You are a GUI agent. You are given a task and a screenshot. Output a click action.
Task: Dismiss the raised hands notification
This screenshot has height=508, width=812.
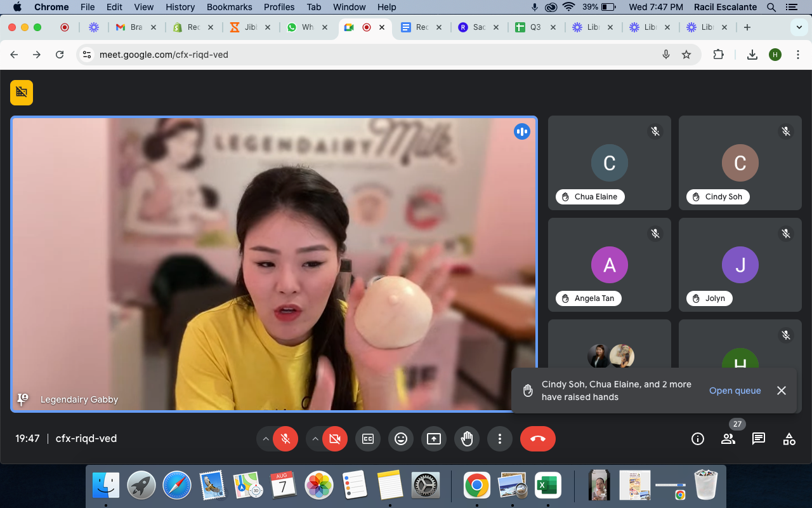point(782,391)
